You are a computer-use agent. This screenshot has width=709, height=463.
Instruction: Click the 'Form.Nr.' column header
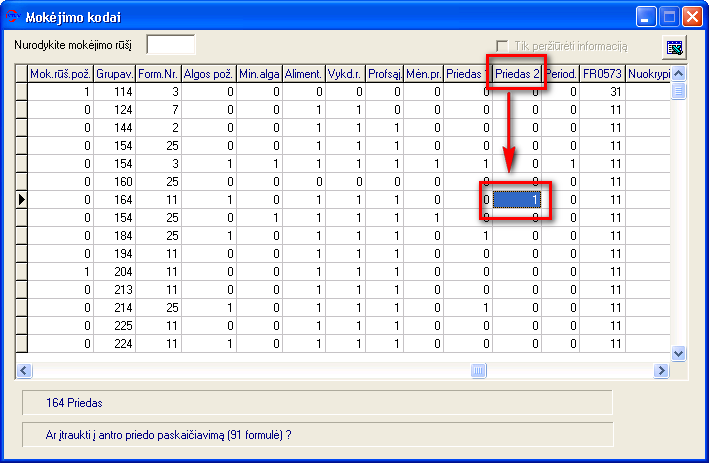[158, 74]
